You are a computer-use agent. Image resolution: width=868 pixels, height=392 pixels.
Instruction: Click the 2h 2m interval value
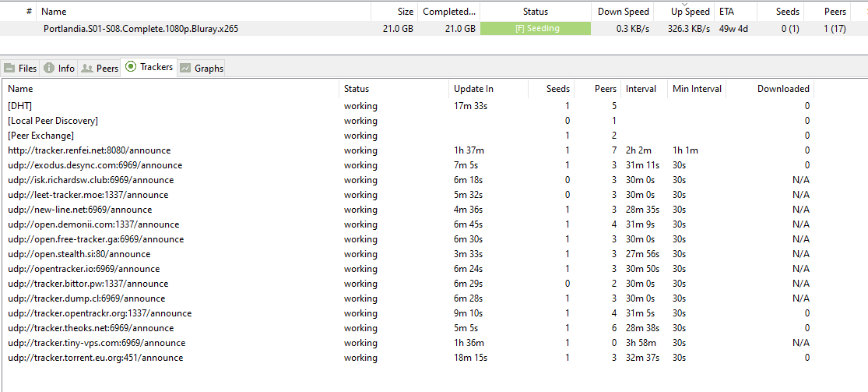(x=638, y=150)
